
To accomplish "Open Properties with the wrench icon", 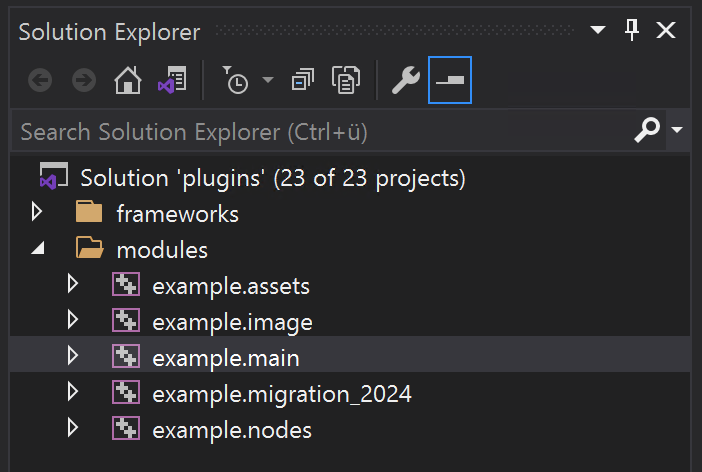I will point(405,81).
